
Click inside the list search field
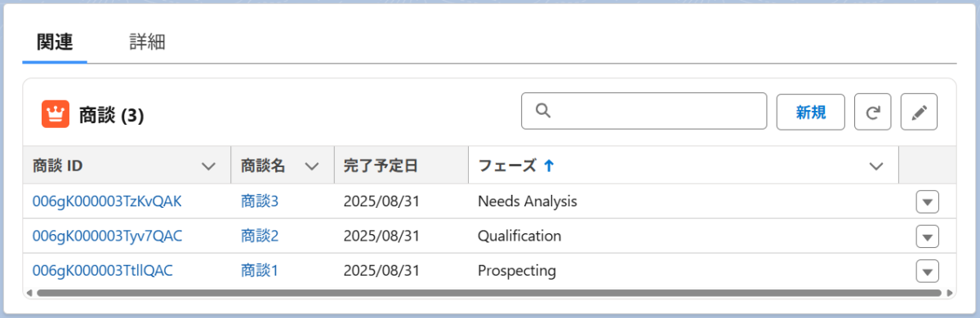pos(644,112)
